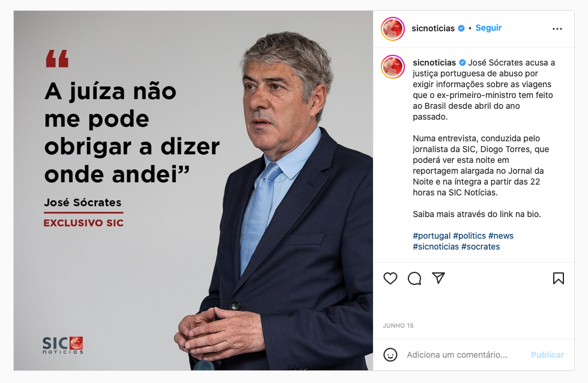
Task: Save the post with the bookmark icon
Action: coord(559,278)
